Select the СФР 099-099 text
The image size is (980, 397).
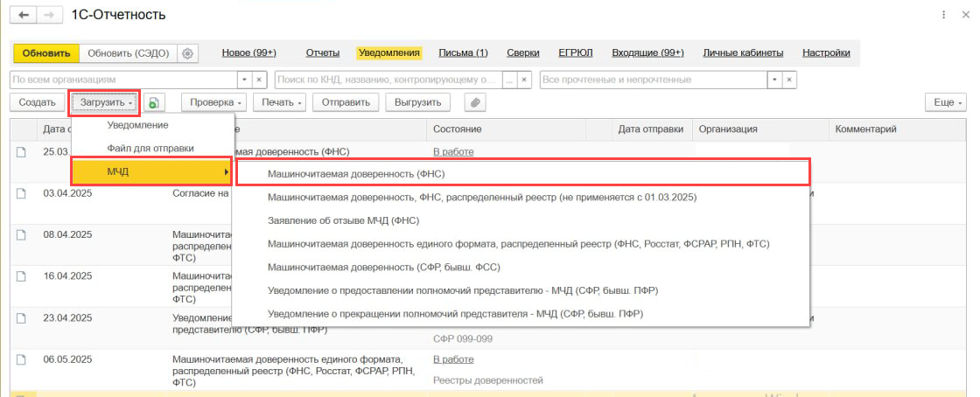pos(463,339)
